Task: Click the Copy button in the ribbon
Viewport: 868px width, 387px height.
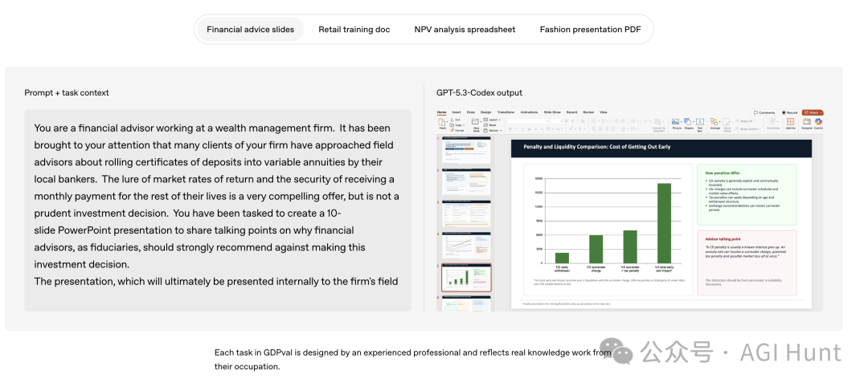Action: pyautogui.click(x=457, y=125)
